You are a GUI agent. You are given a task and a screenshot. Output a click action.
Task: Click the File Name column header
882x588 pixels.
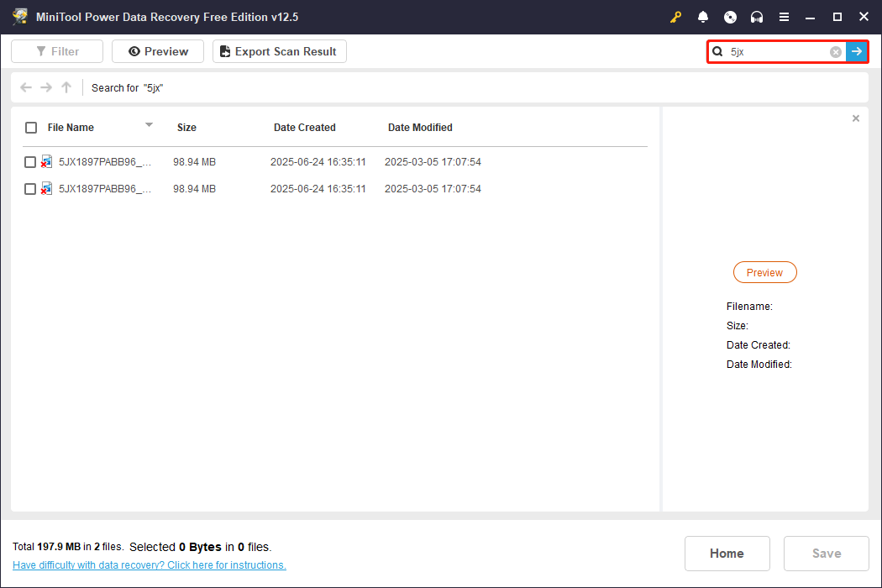[71, 128]
